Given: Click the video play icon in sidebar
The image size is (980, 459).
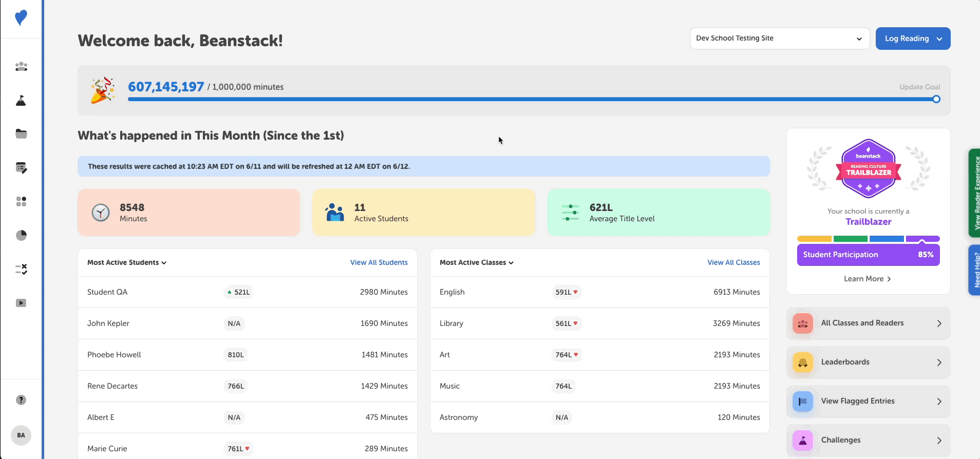Looking at the screenshot, I should coord(21,303).
